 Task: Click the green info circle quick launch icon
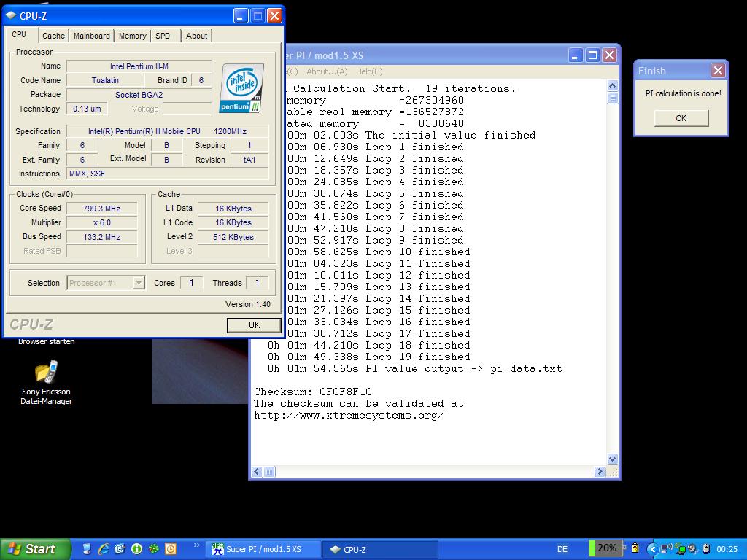click(136, 549)
